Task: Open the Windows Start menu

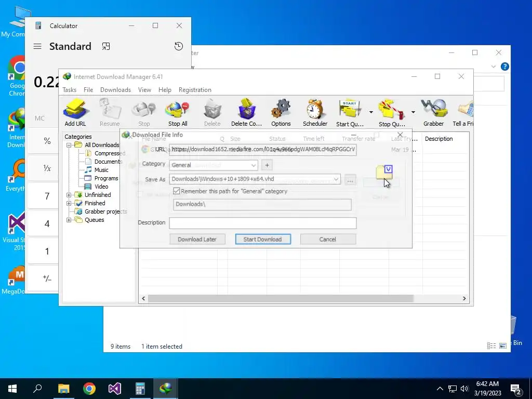Action: (x=12, y=389)
